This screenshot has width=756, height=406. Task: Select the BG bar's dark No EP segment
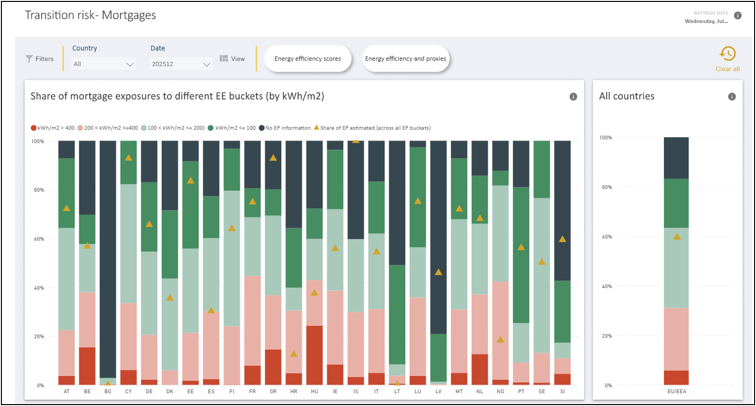(x=108, y=259)
